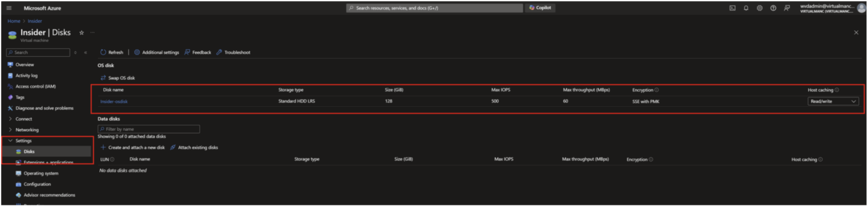Click the help question mark icon
This screenshot has width=868, height=206.
773,8
